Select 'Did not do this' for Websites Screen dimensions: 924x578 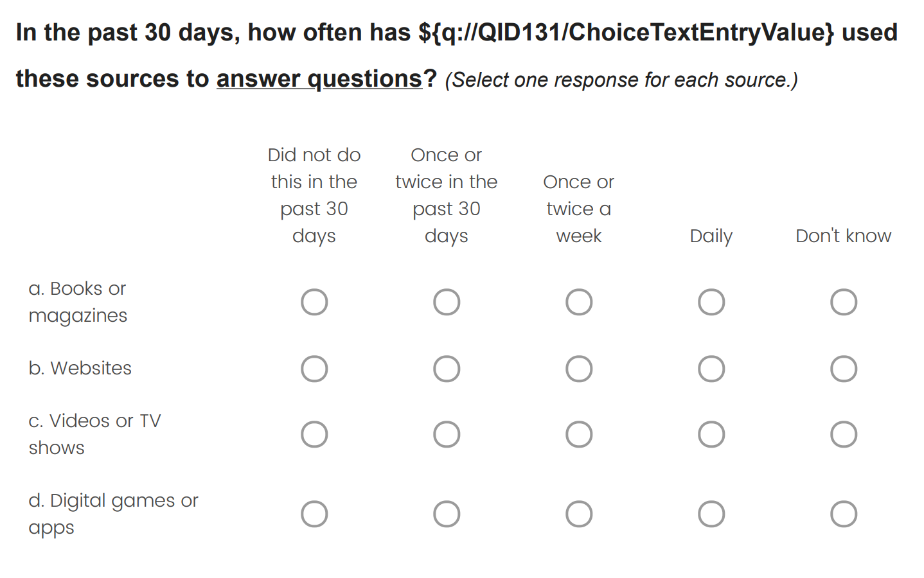314,369
